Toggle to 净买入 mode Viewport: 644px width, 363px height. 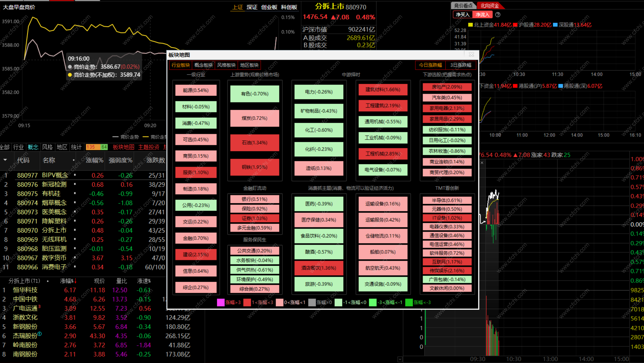tap(462, 15)
